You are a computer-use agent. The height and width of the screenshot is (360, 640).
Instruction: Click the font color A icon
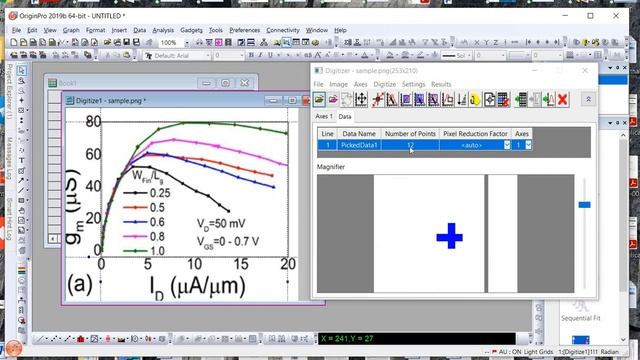[364, 55]
